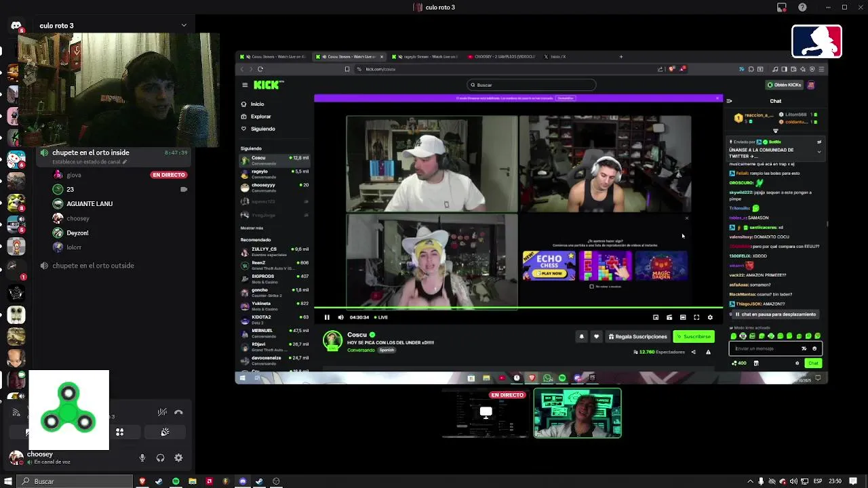Open chat settings gear
Image resolution: width=868 pixels, height=488 pixels.
click(797, 363)
